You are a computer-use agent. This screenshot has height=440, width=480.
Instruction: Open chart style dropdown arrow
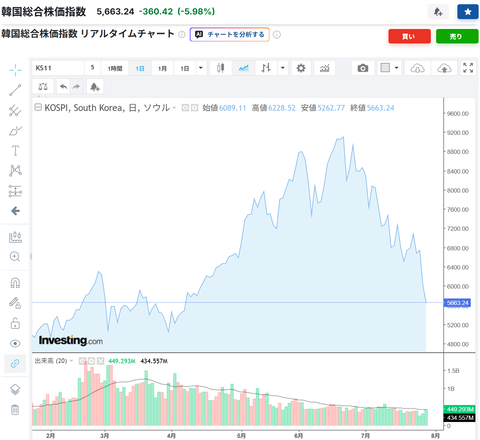(283, 68)
